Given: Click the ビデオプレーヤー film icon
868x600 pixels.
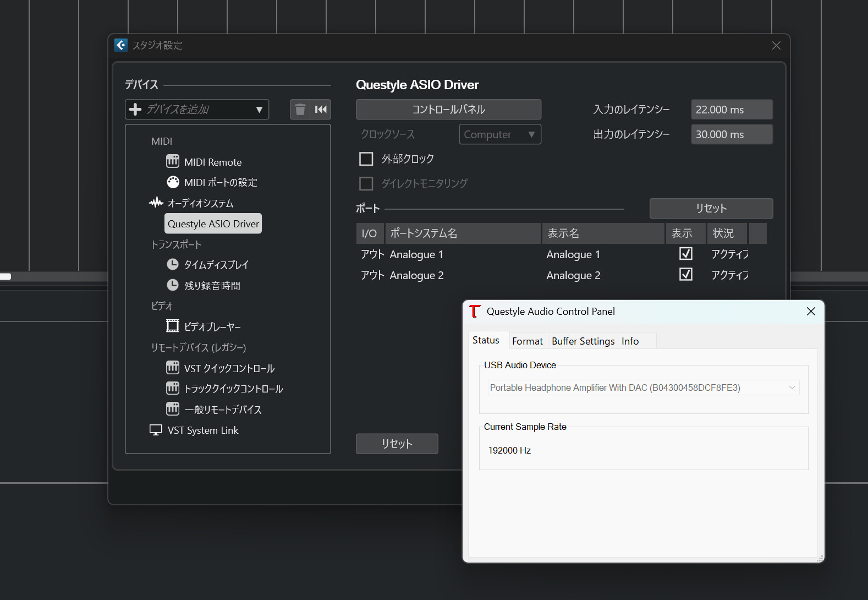Looking at the screenshot, I should (173, 326).
